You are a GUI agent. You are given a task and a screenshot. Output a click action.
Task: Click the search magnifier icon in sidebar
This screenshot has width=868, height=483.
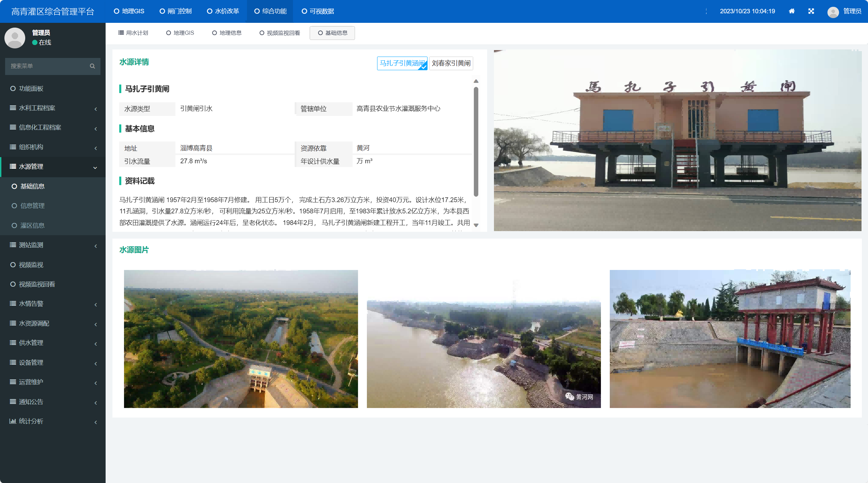[x=92, y=66]
